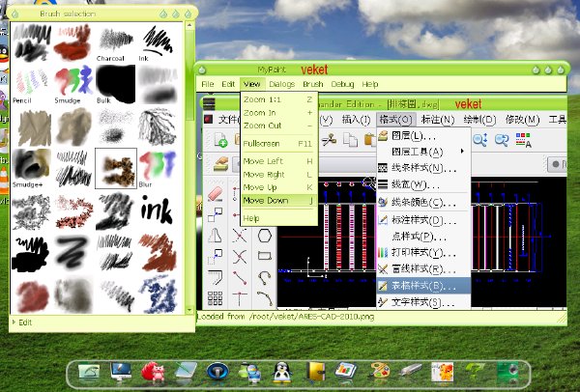Click the Brush selection scrollbar up arrow
This screenshot has height=392, width=580.
[189, 25]
